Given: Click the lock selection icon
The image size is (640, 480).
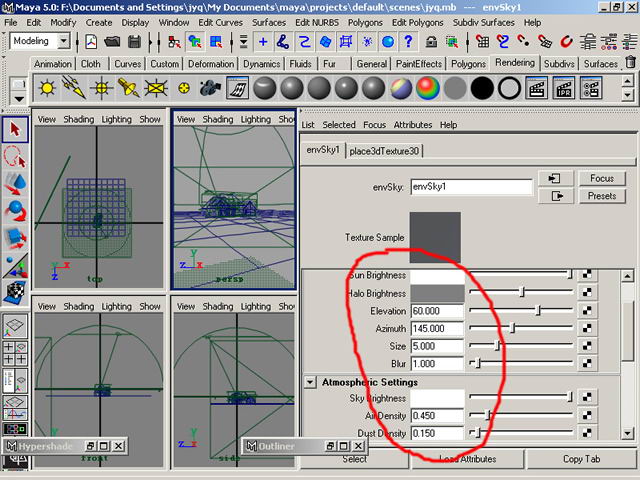Looking at the screenshot, I should click(x=431, y=42).
